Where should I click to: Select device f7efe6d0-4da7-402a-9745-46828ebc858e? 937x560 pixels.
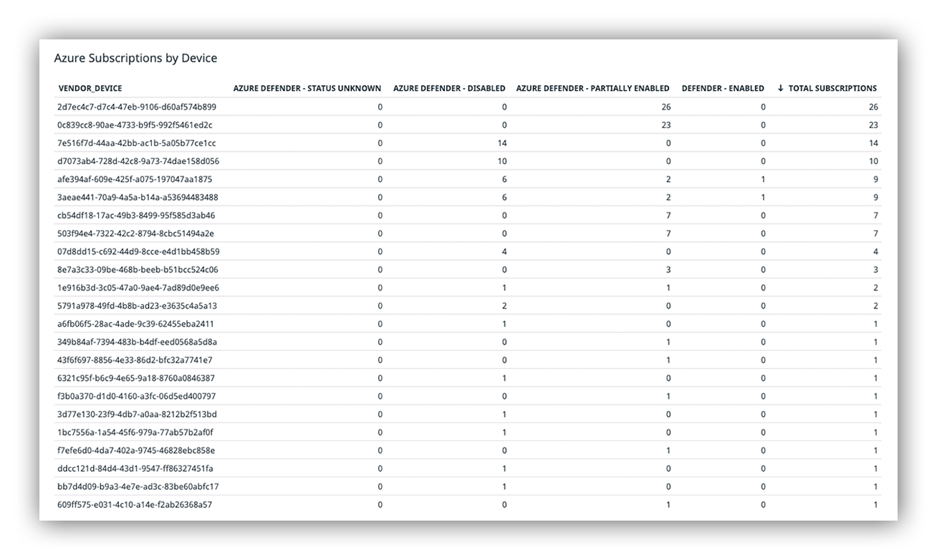pos(136,450)
